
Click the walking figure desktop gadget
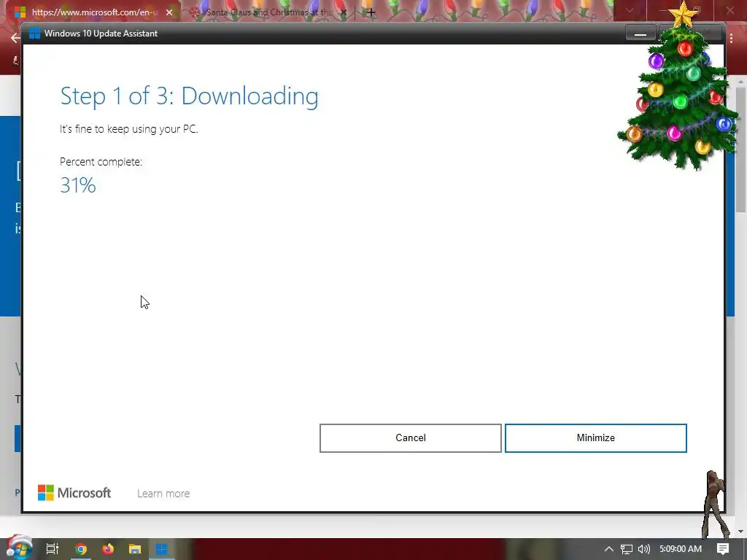point(714,505)
